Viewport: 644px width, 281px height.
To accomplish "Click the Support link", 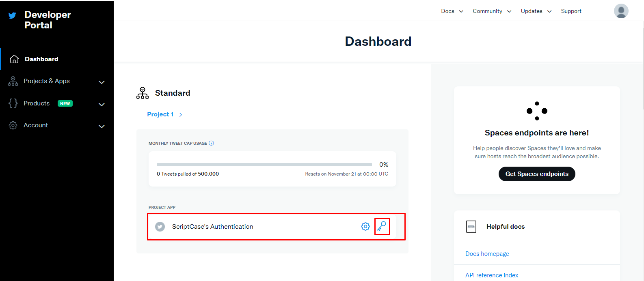I will pos(571,11).
